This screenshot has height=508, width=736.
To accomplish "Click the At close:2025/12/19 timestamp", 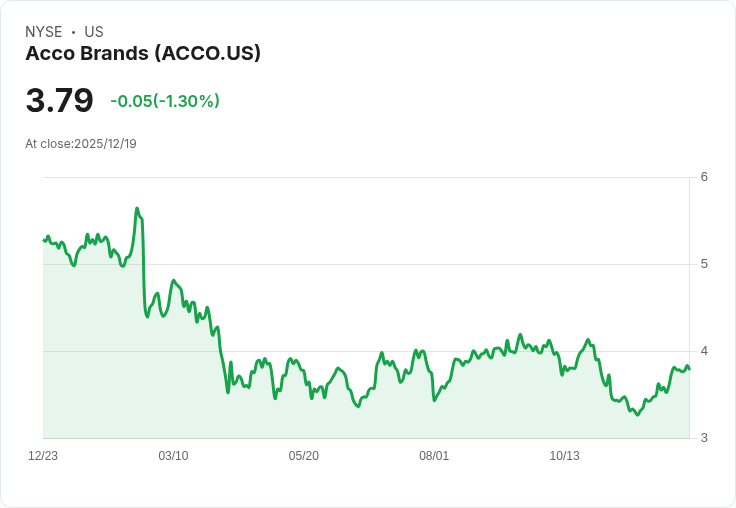I will (81, 144).
